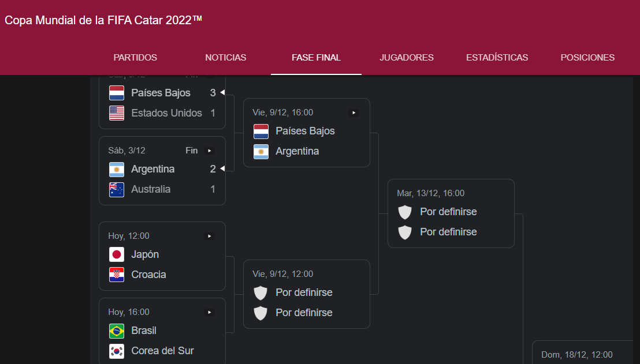Screen dimensions: 640x364
Task: Open the NOTICIAS tab
Action: coord(226,58)
